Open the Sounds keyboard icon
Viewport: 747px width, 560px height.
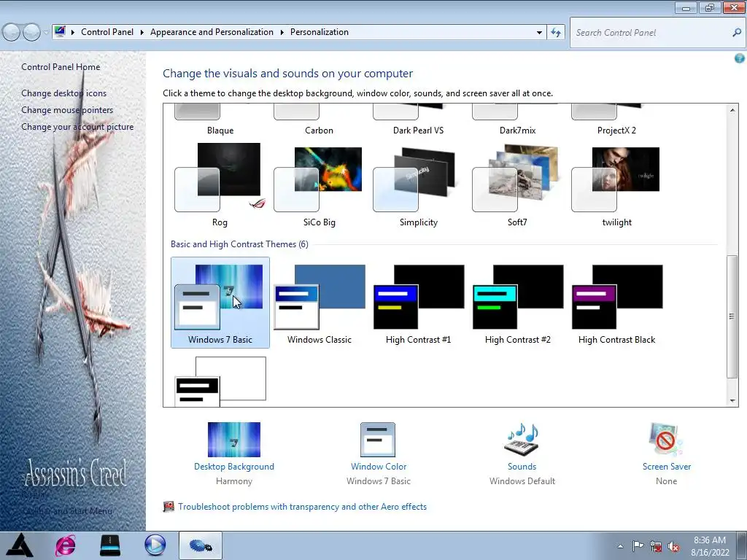pyautogui.click(x=522, y=440)
